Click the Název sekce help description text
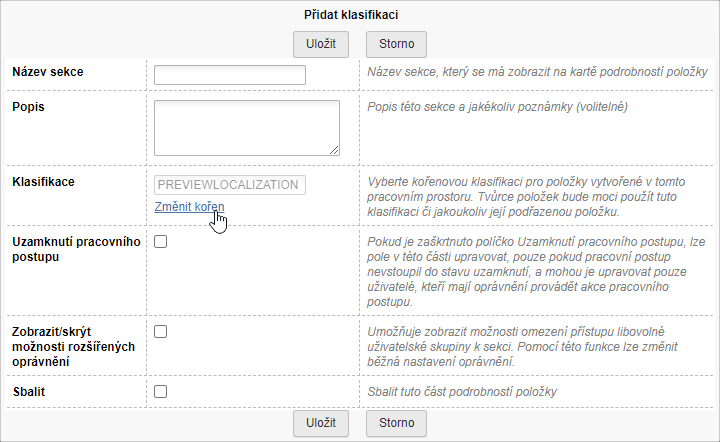This screenshot has height=442, width=720. [x=537, y=73]
